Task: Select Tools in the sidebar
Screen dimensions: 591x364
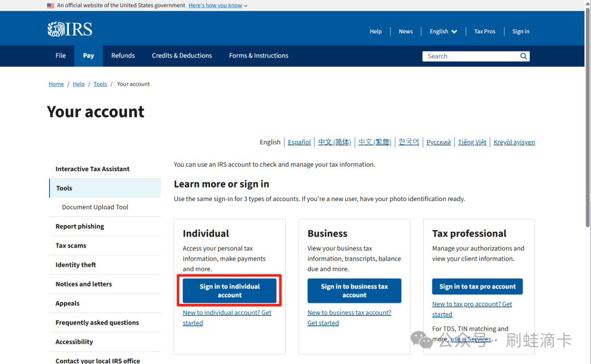Action: coord(105,188)
